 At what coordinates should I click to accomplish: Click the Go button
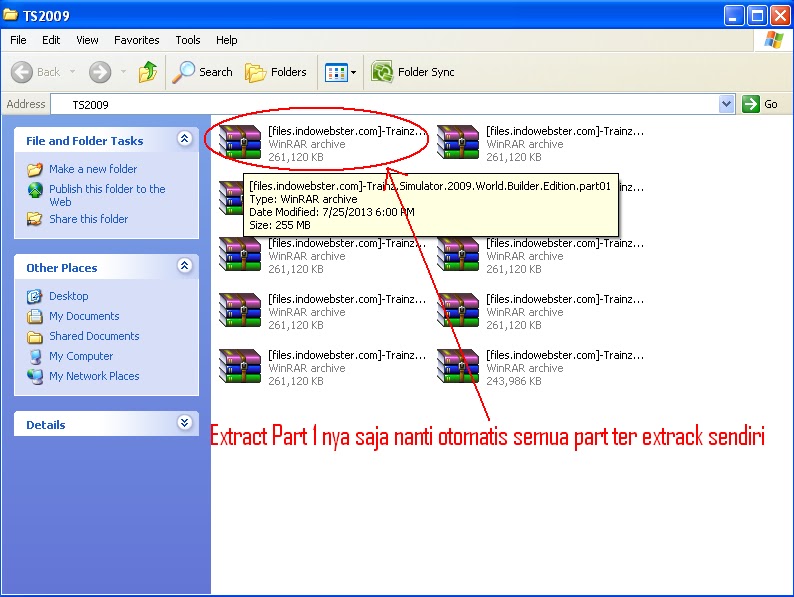761,104
